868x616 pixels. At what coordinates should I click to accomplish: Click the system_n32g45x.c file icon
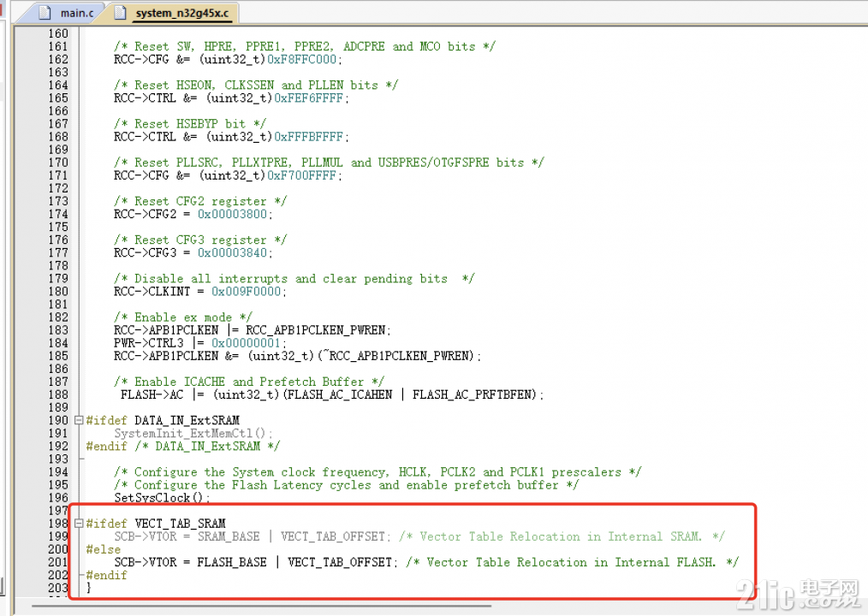click(120, 13)
